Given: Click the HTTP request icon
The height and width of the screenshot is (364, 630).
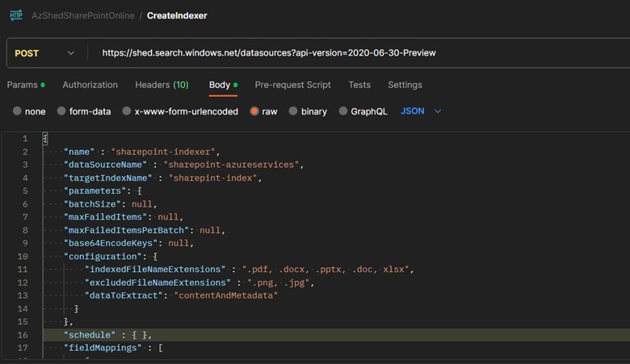Looking at the screenshot, I should coord(16,15).
